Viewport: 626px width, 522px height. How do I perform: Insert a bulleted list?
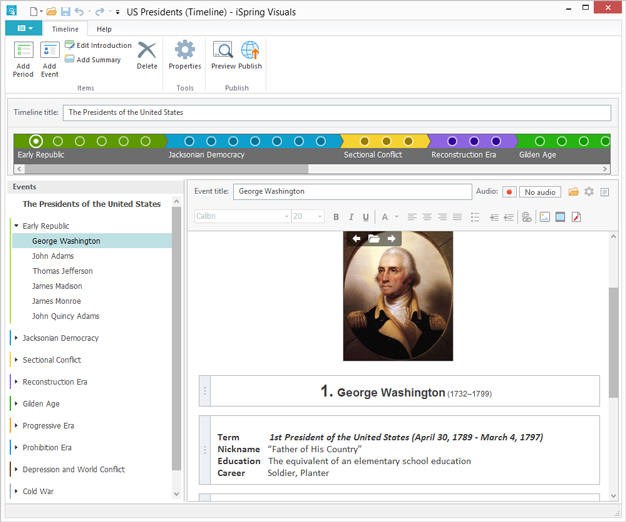(475, 217)
